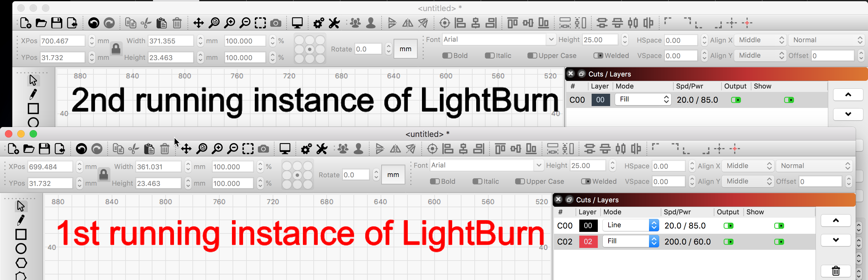This screenshot has width=868, height=280.
Task: Click Export/import file icon in back window
Action: [x=72, y=23]
